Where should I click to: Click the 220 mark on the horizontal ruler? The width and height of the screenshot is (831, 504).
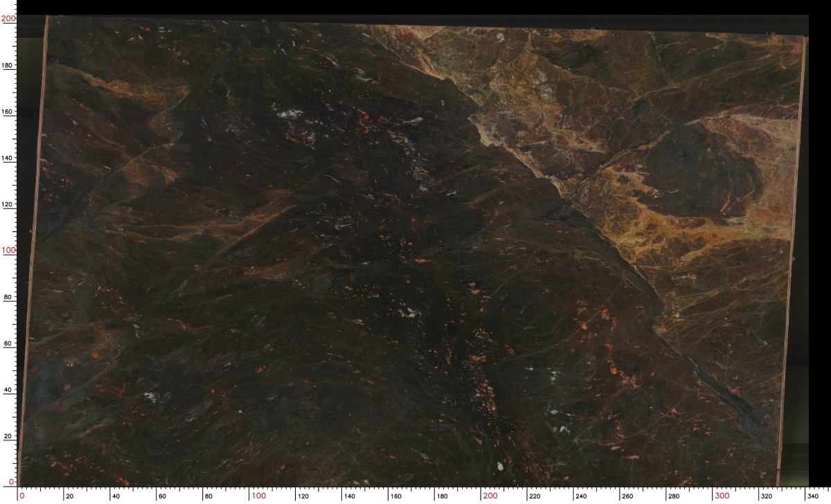point(536,496)
